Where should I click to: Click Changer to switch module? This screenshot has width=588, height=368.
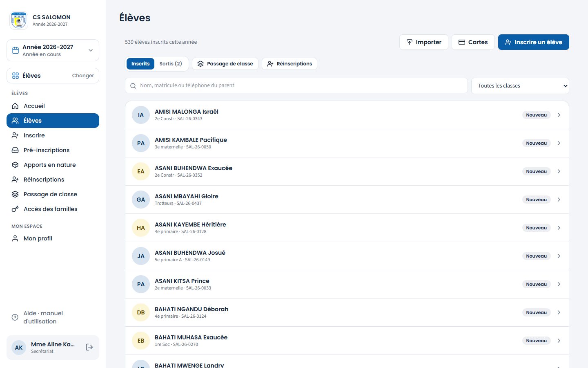click(x=83, y=76)
